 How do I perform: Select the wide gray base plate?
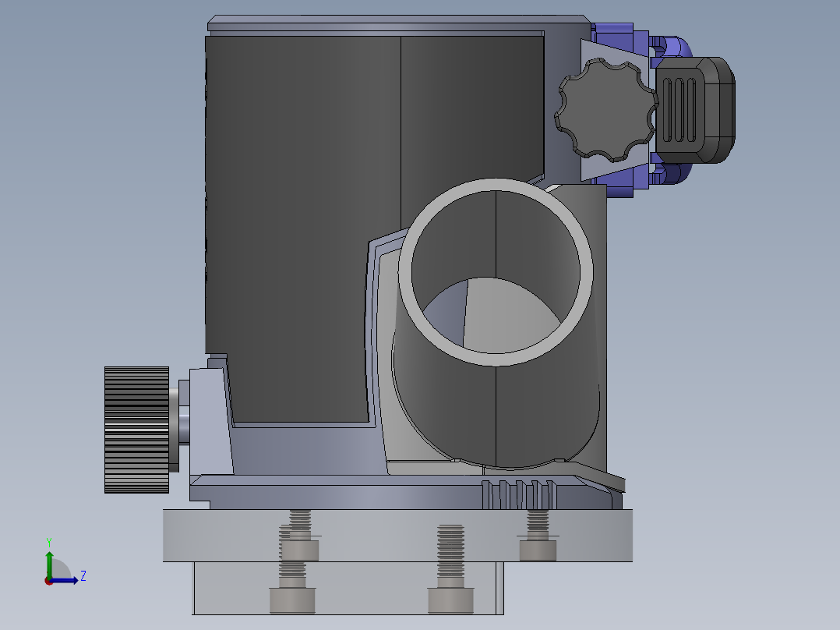pyautogui.click(x=397, y=536)
